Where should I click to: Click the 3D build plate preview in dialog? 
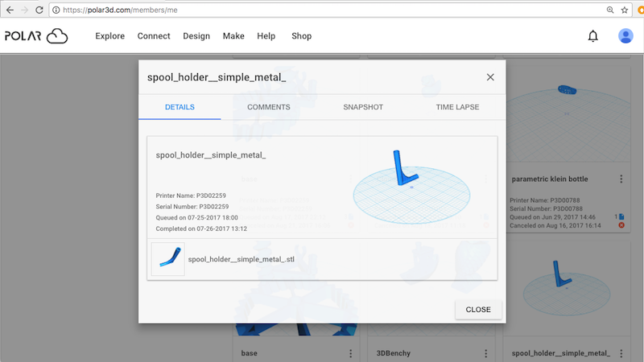point(411,187)
